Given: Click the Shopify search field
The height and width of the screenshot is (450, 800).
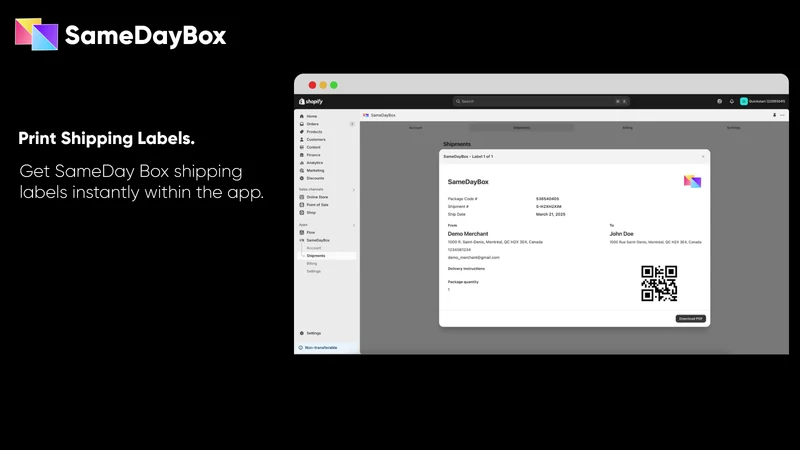Looking at the screenshot, I should click(541, 102).
